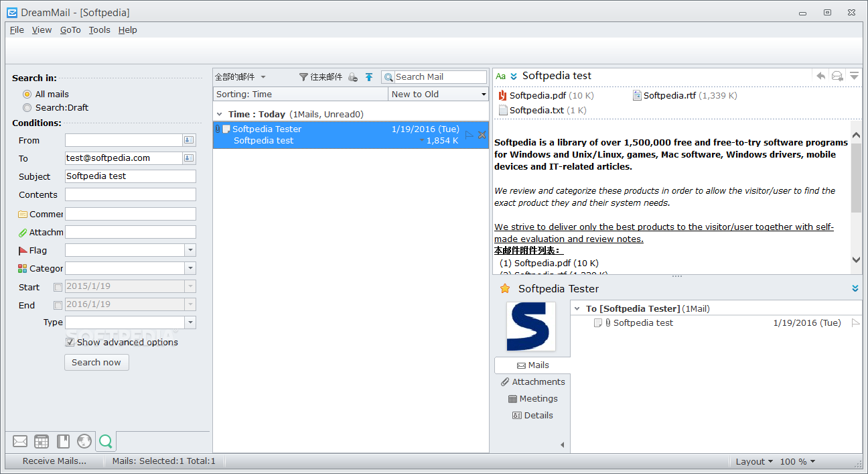
Task: Switch to the Attachments tab
Action: click(532, 381)
